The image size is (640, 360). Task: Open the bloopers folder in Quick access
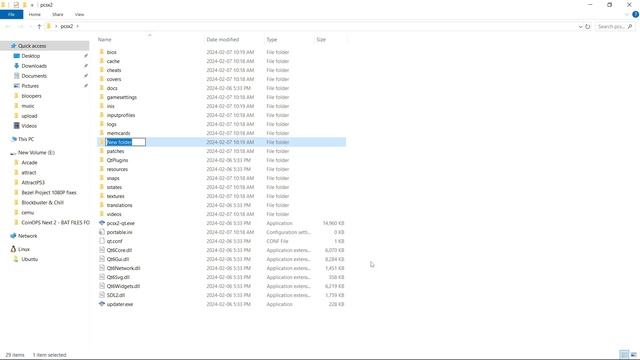pyautogui.click(x=31, y=96)
